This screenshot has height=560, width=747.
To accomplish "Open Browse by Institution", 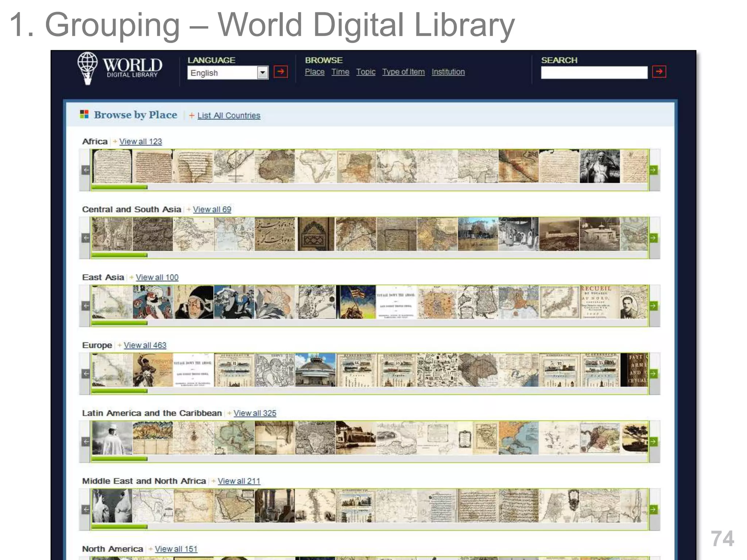I will pyautogui.click(x=448, y=72).
